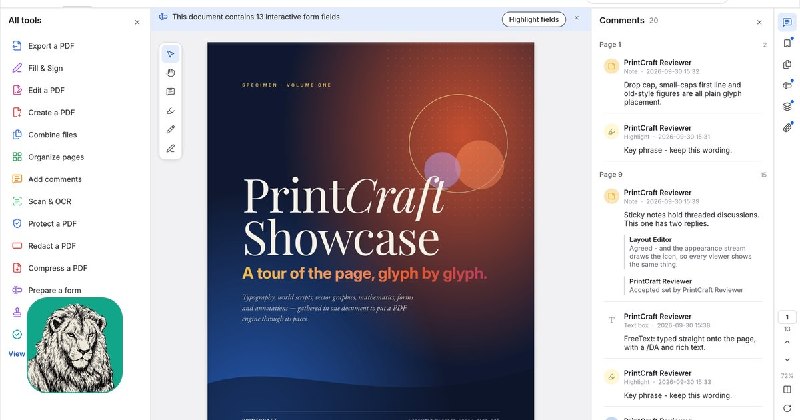Screen dimensions: 800x420
Task: Close the All tools panel
Action: pyautogui.click(x=137, y=22)
